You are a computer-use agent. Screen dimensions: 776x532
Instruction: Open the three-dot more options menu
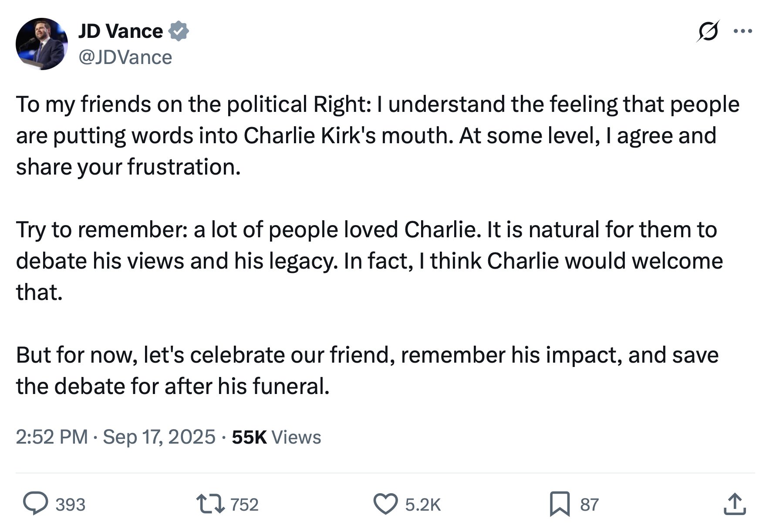tap(743, 31)
